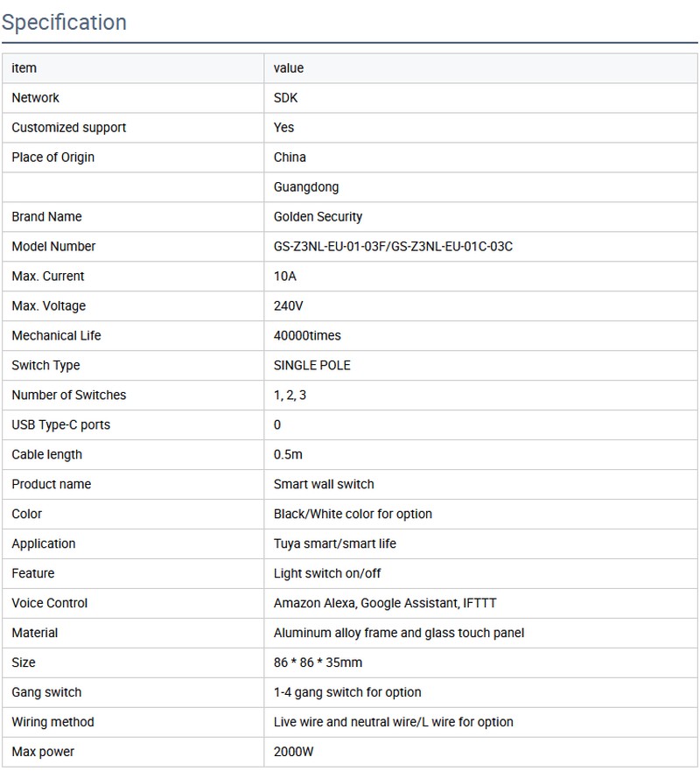Click the Place of Origin value China
The image size is (700, 771).
click(290, 158)
